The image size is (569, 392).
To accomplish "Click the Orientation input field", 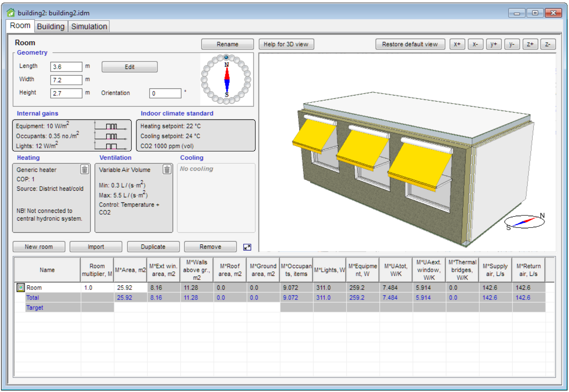I will 165,93.
